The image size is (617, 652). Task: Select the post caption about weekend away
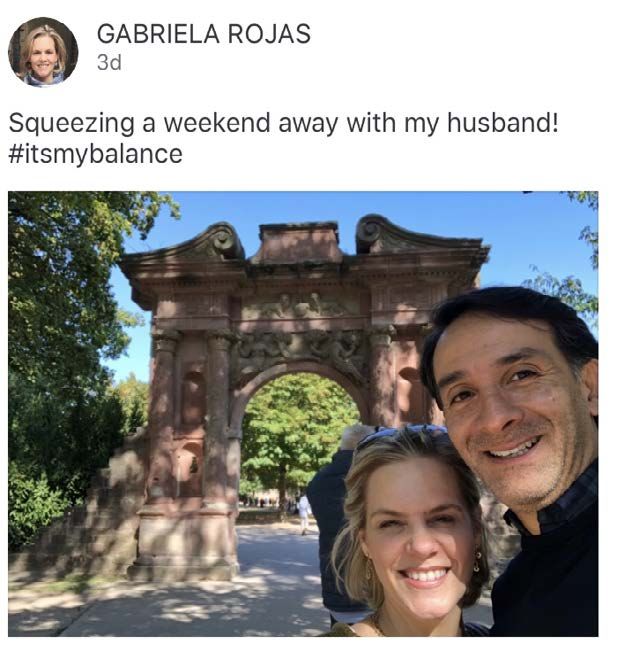point(283,138)
